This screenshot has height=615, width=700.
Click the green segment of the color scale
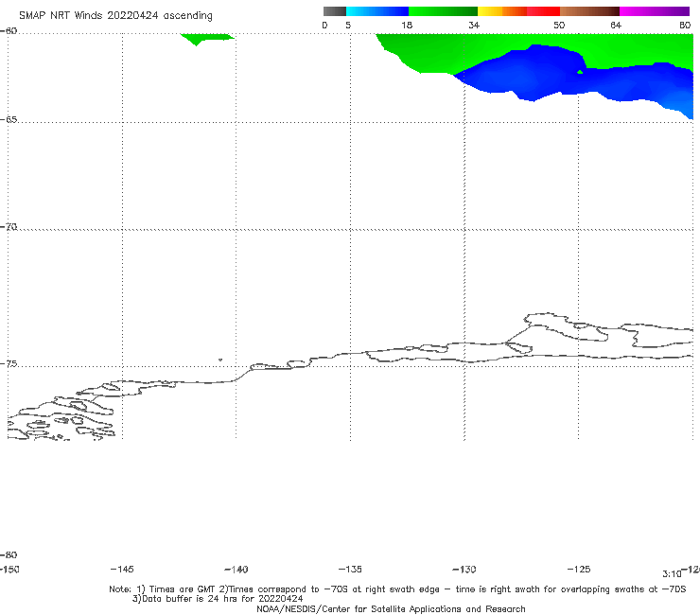pyautogui.click(x=443, y=11)
